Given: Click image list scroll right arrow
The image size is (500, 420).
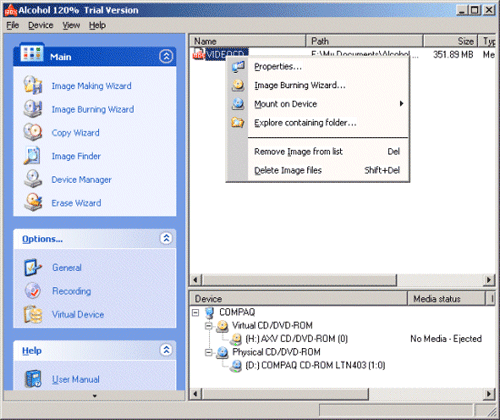Looking at the screenshot, I should (x=489, y=280).
